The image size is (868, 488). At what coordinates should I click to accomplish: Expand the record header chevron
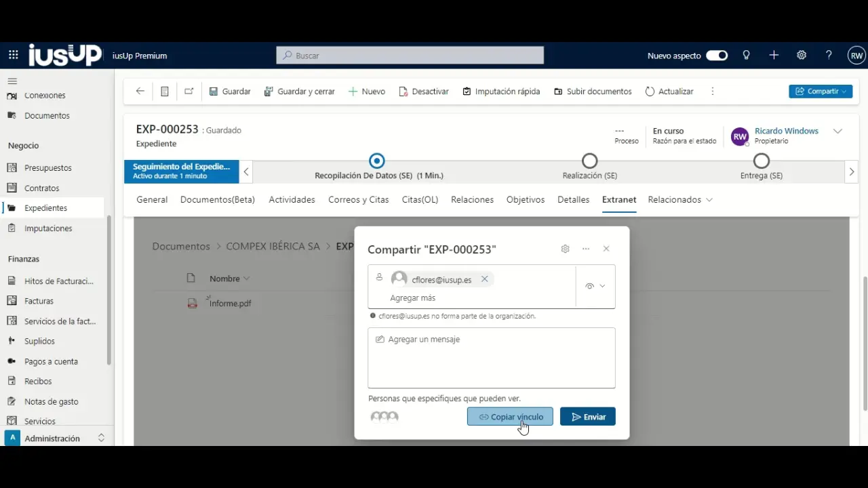tap(837, 131)
